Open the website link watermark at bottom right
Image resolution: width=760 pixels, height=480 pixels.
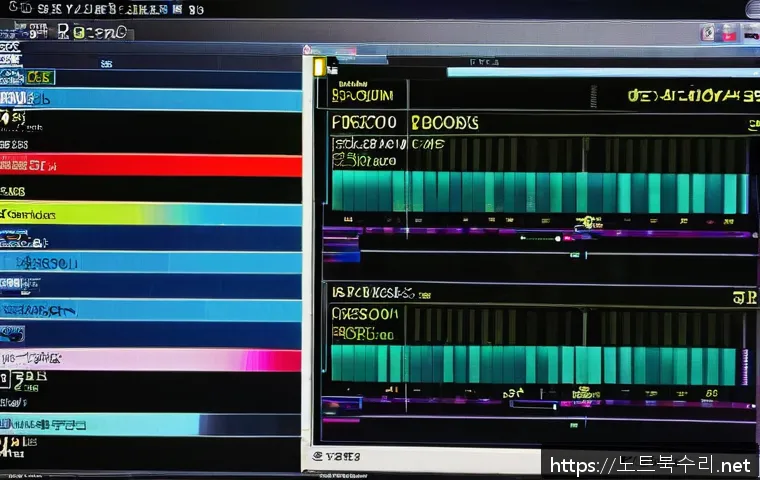650,465
